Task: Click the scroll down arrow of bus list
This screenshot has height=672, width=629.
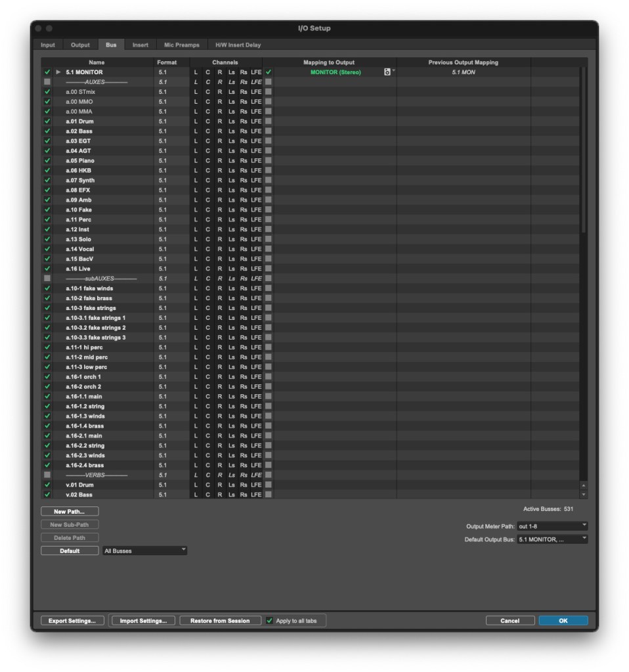Action: tap(584, 495)
